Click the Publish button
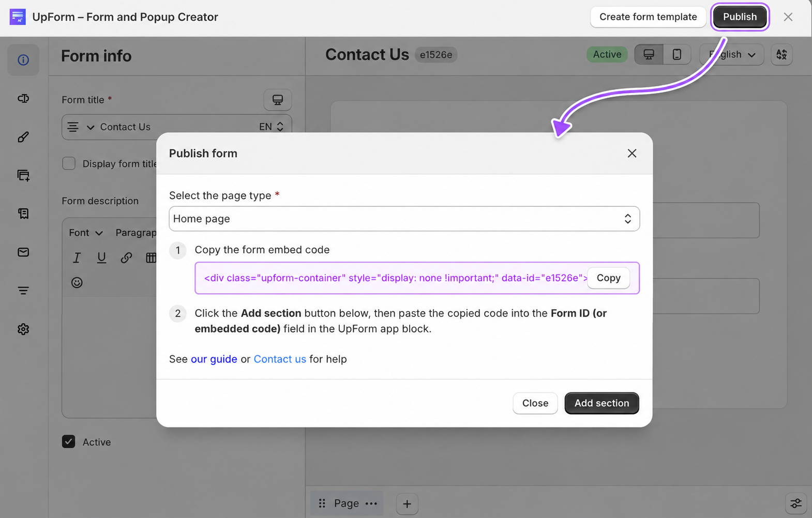This screenshot has width=812, height=518. [740, 17]
